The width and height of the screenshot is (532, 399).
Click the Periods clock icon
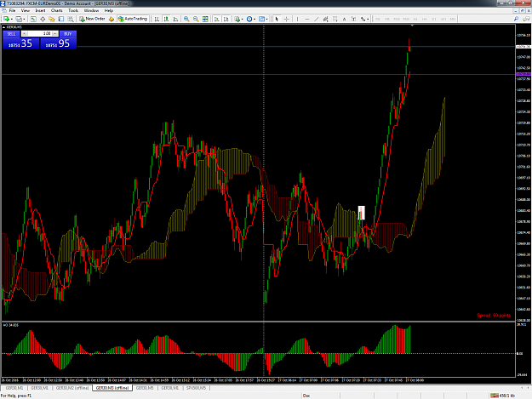tap(249, 19)
